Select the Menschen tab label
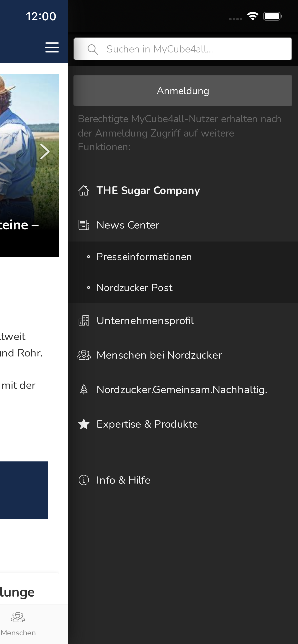 18,633
